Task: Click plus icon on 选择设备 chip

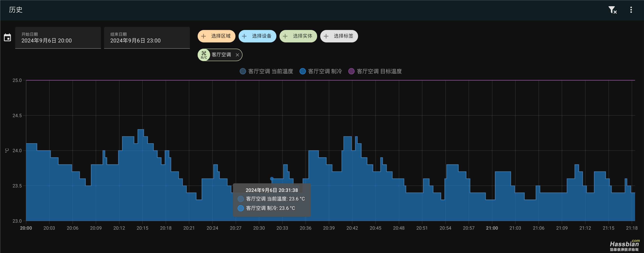Action: pyautogui.click(x=244, y=36)
